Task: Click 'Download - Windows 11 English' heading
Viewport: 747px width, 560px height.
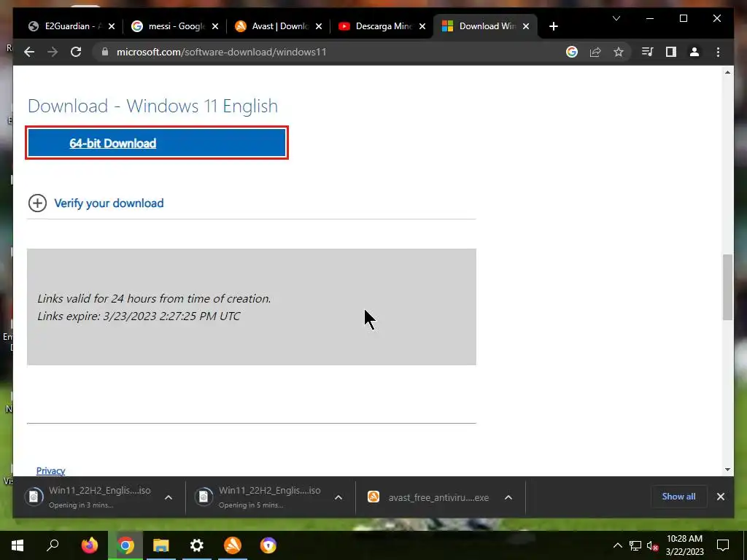Action: tap(152, 106)
